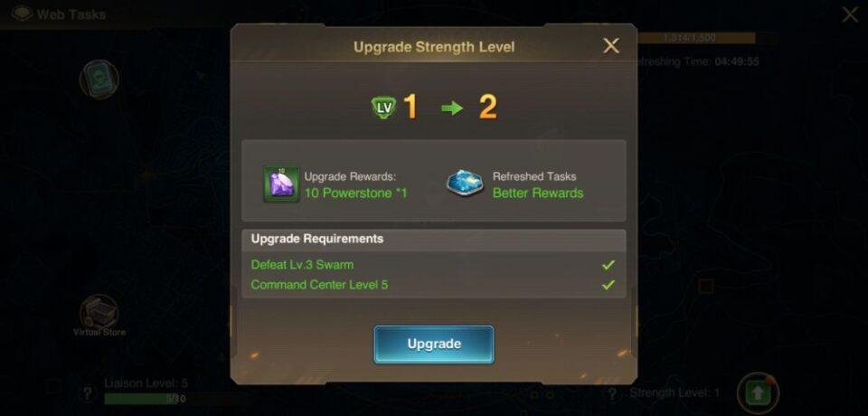Click the Web Tasks header icon

22,14
